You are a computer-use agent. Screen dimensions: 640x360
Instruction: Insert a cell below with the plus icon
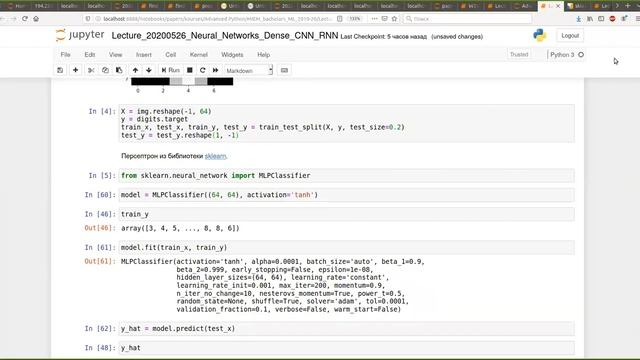pos(76,70)
